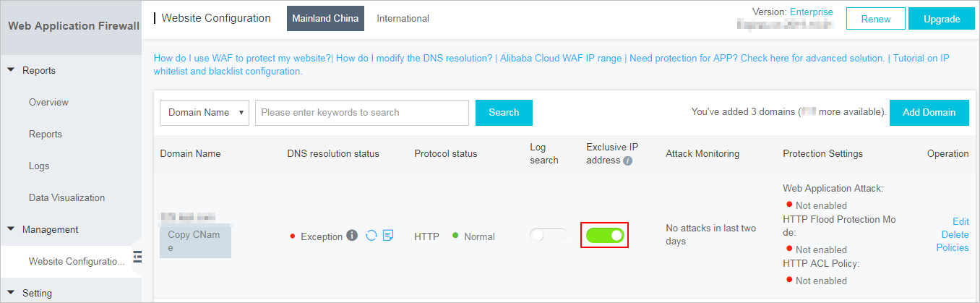Image resolution: width=980 pixels, height=303 pixels.
Task: Open the Policies link for the domain
Action: 952,247
